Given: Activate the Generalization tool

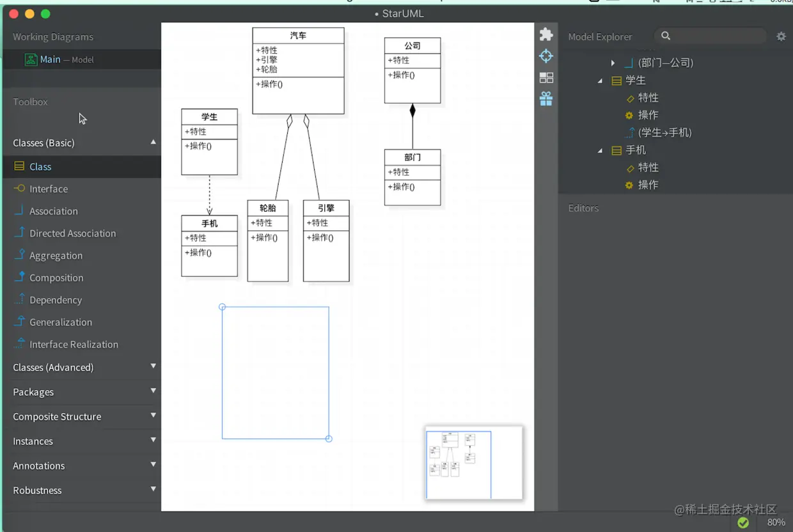Looking at the screenshot, I should pos(61,322).
